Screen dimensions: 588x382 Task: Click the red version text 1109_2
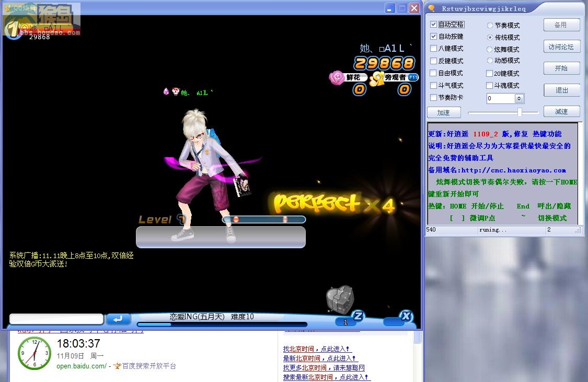[486, 134]
